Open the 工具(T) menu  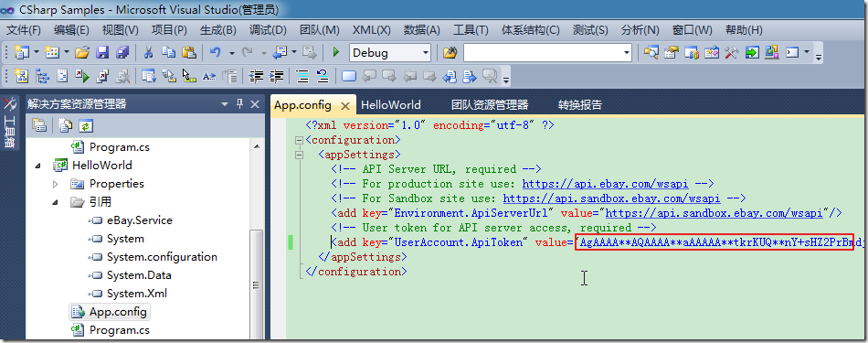coord(471,30)
